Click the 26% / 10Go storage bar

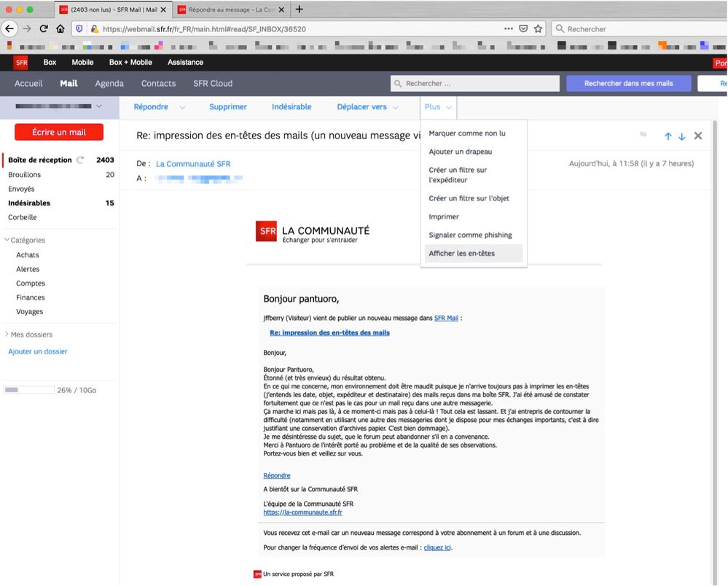[28, 390]
